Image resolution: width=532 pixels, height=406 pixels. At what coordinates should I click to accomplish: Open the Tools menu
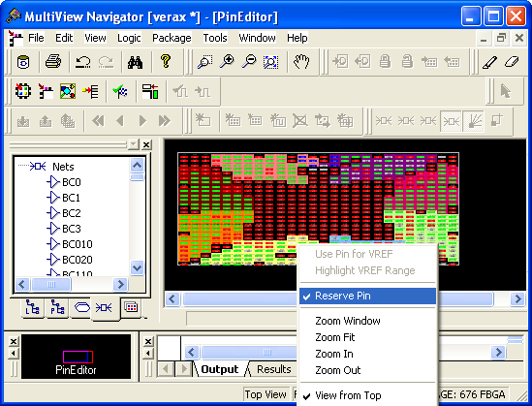tap(215, 38)
